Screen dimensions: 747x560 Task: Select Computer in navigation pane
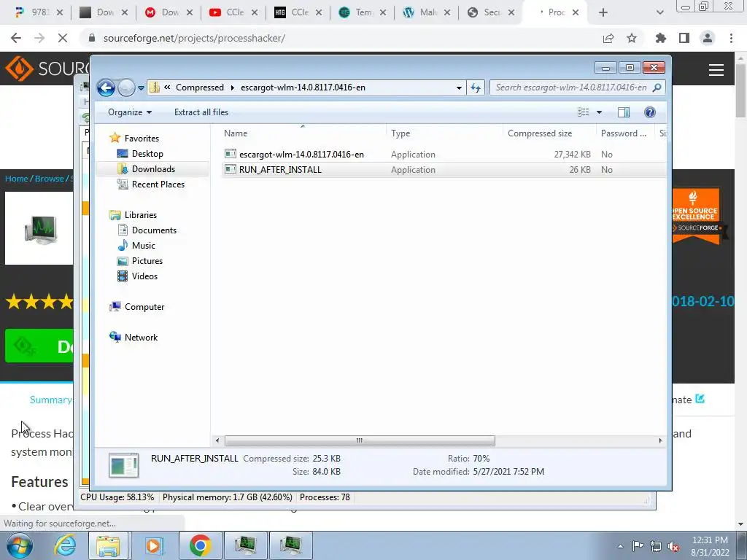[x=144, y=307]
